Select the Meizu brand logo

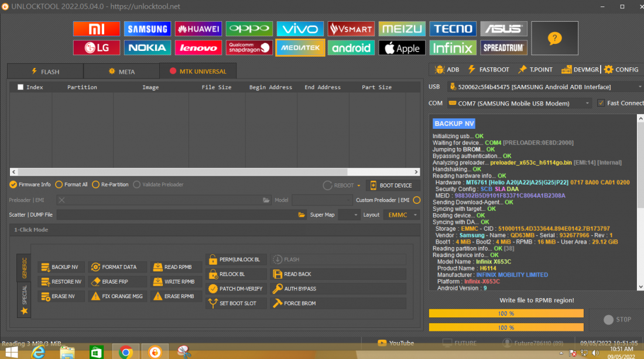(402, 29)
